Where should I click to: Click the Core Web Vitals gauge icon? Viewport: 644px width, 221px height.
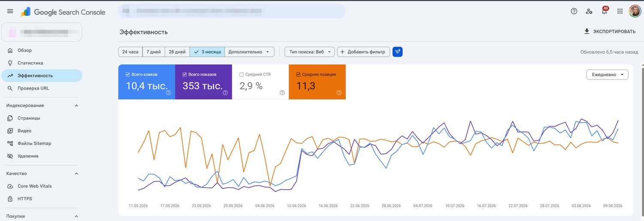click(x=10, y=186)
